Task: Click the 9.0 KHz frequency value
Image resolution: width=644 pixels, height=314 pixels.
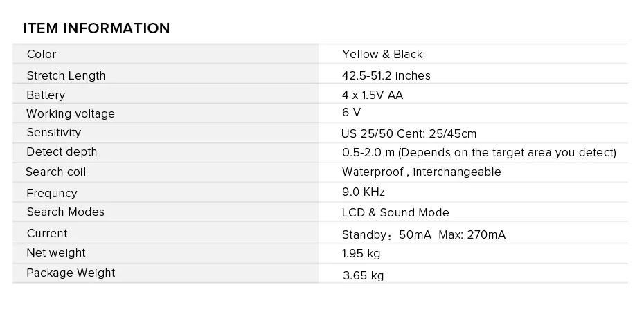Action: click(x=364, y=192)
